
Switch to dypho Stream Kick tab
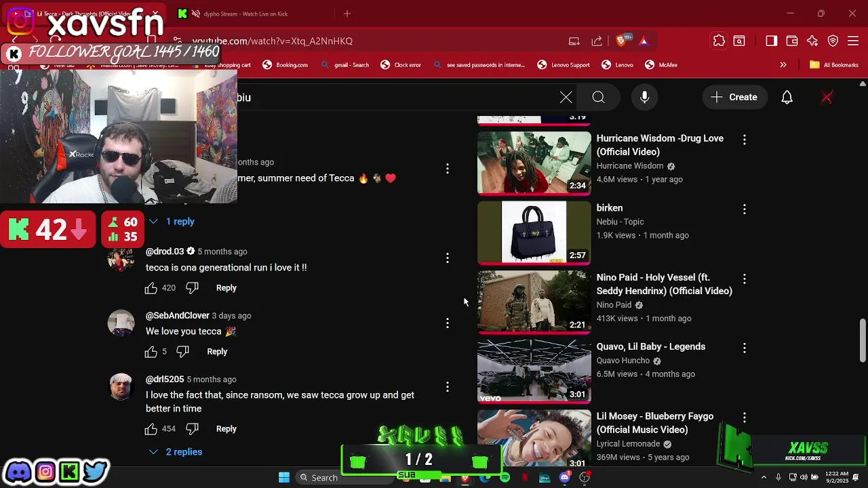[244, 14]
